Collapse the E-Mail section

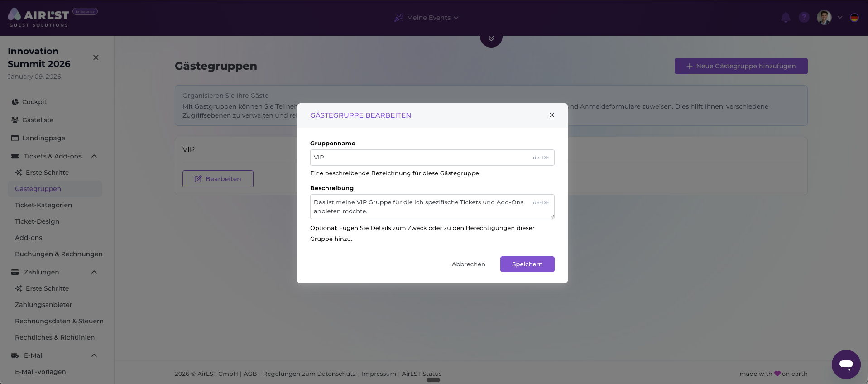click(x=94, y=355)
